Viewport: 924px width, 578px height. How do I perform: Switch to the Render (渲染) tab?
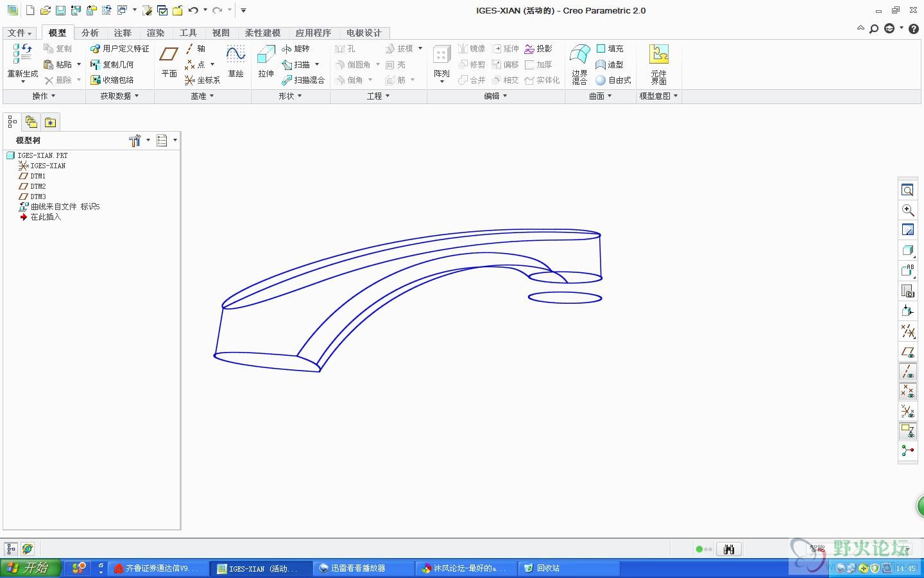point(155,33)
